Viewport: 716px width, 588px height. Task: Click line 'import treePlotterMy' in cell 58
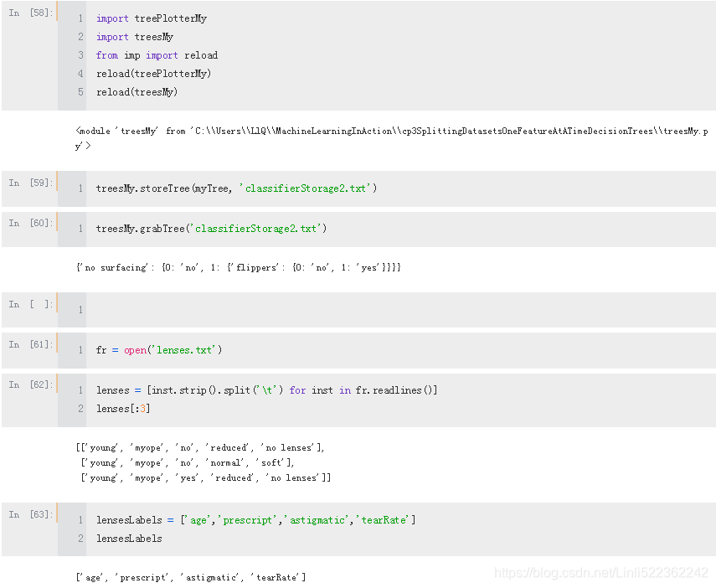(151, 18)
